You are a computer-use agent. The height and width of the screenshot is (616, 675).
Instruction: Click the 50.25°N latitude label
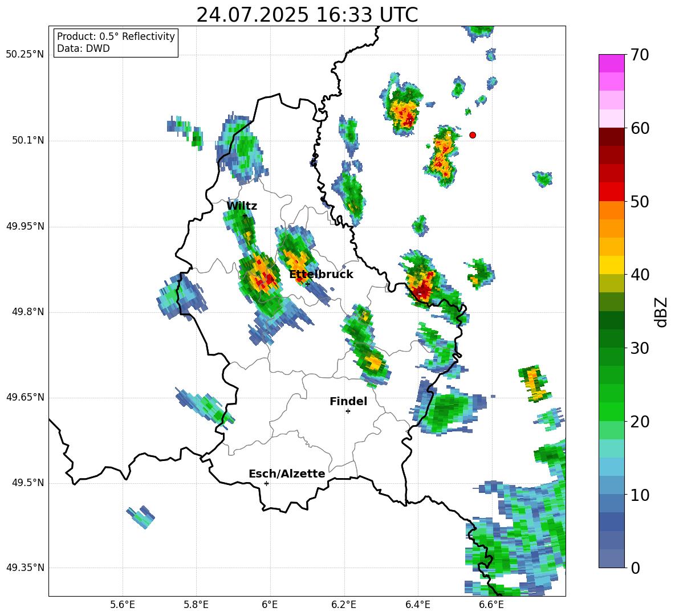click(25, 55)
